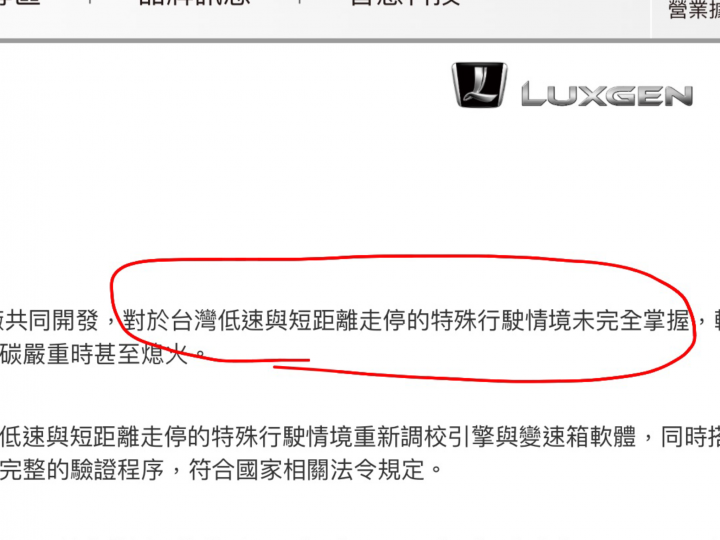Click the short red underline stroke below the paragraph
The width and height of the screenshot is (720, 540).
292,364
